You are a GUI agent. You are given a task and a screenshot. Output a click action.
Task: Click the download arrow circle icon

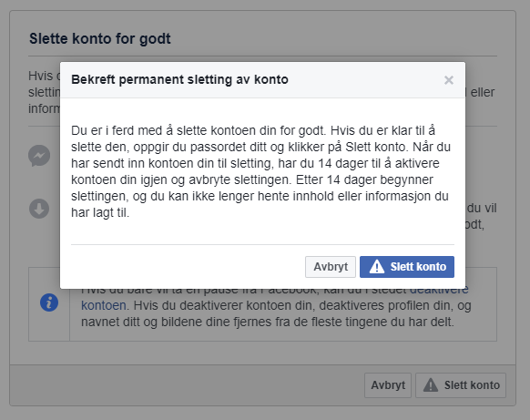(39, 208)
